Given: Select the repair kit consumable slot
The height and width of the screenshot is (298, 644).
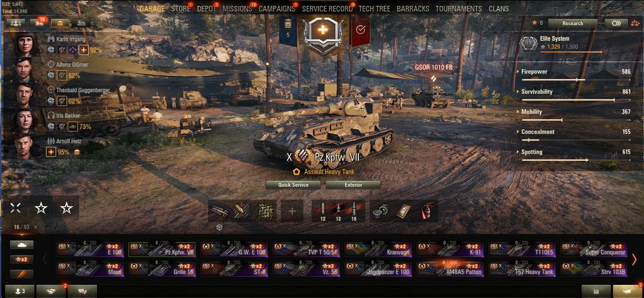Looking at the screenshot, I should click(380, 211).
